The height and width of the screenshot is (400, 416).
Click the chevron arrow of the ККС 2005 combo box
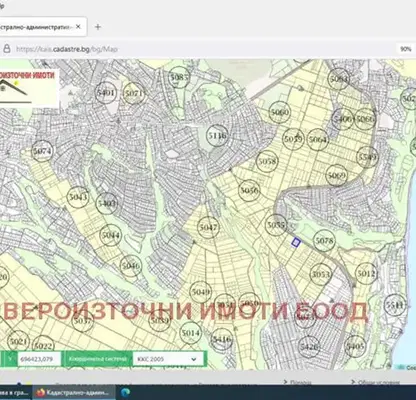(x=194, y=359)
